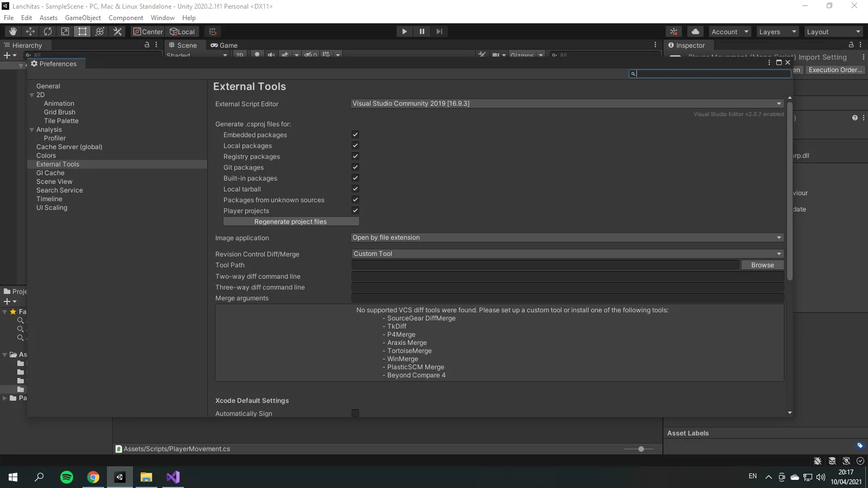The image size is (868, 488).
Task: Click Browse for Tool Path
Action: point(762,265)
